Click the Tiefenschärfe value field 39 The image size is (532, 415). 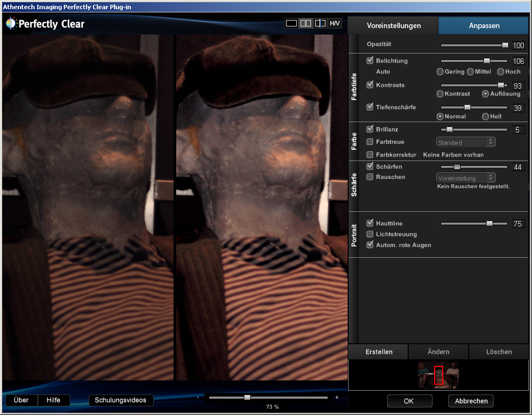[x=518, y=108]
